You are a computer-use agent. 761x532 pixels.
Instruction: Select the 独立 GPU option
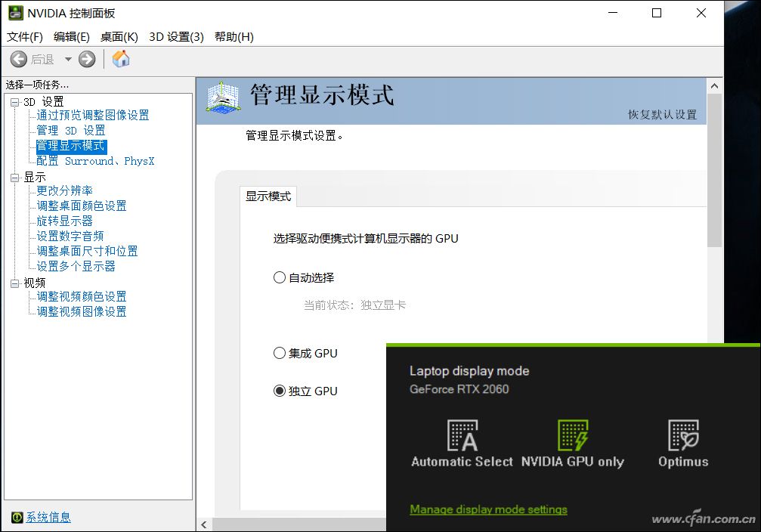(x=279, y=391)
